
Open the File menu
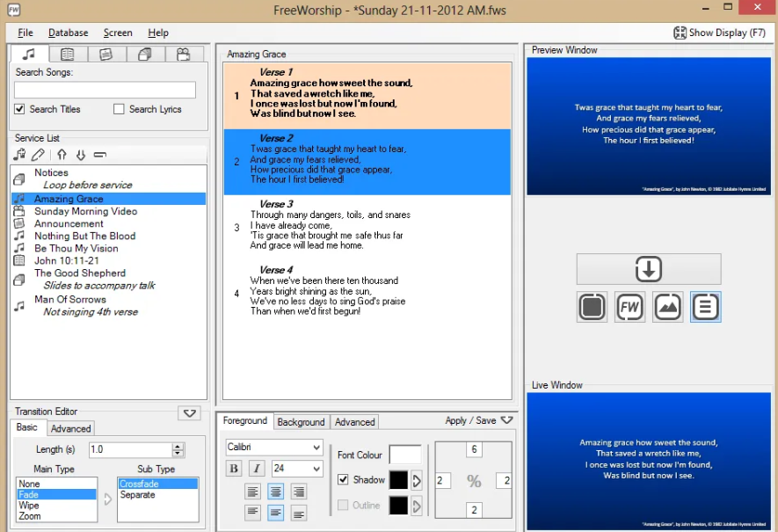click(x=25, y=33)
